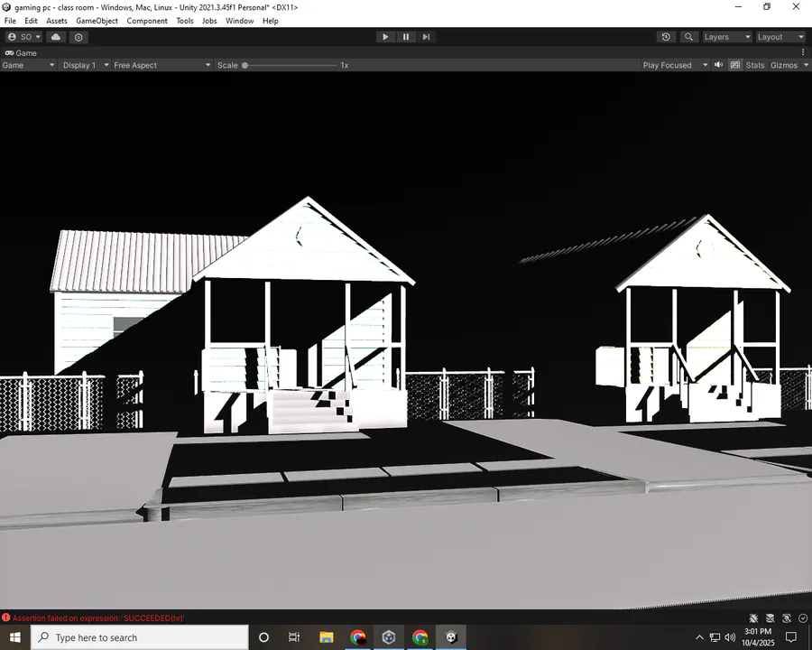812x650 pixels.
Task: Open the Window menu
Action: pyautogui.click(x=239, y=21)
